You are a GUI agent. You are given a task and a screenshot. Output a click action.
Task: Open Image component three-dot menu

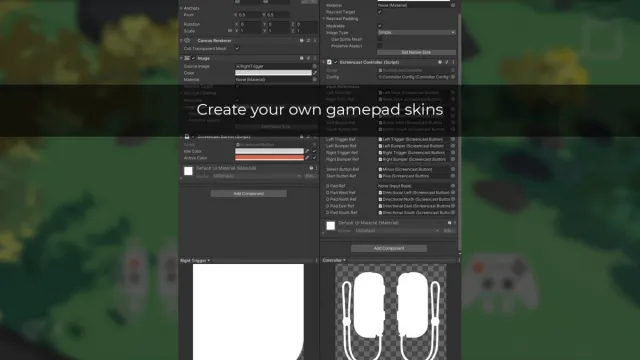point(315,58)
